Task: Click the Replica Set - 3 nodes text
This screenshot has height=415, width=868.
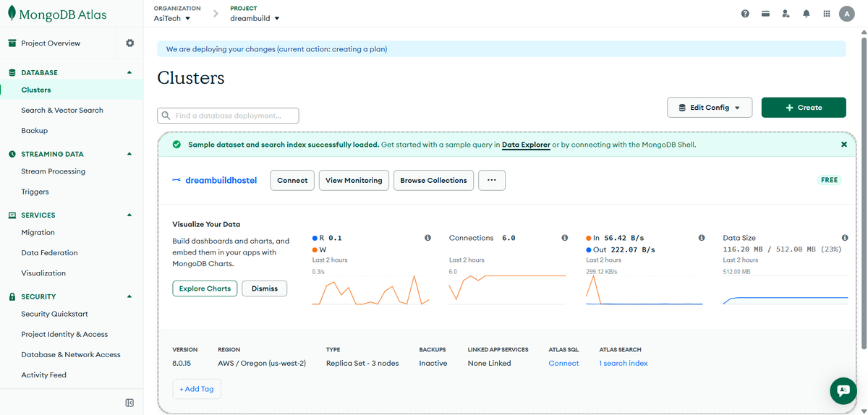Action: click(x=362, y=364)
